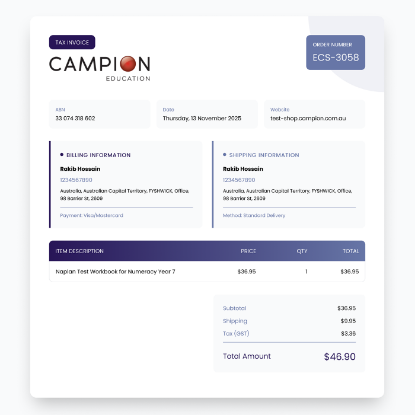Image resolution: width=415 pixels, height=415 pixels.
Task: Click the ABN number 33 074 318 602
Action: [x=75, y=118]
